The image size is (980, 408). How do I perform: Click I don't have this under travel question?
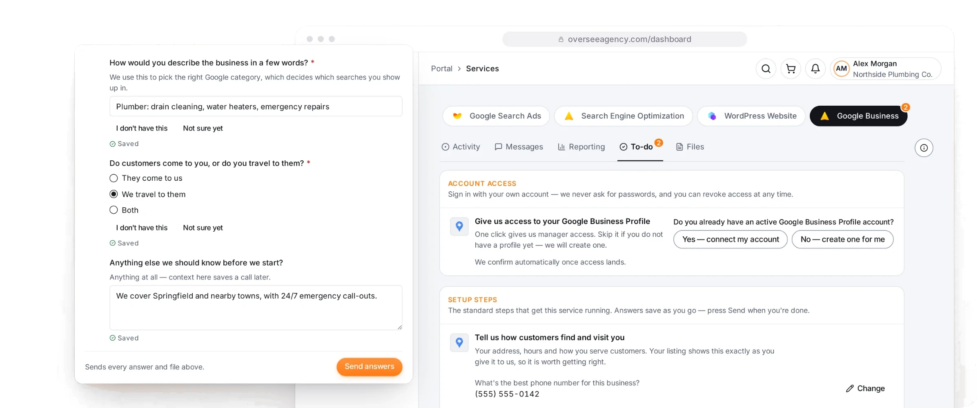(x=142, y=228)
